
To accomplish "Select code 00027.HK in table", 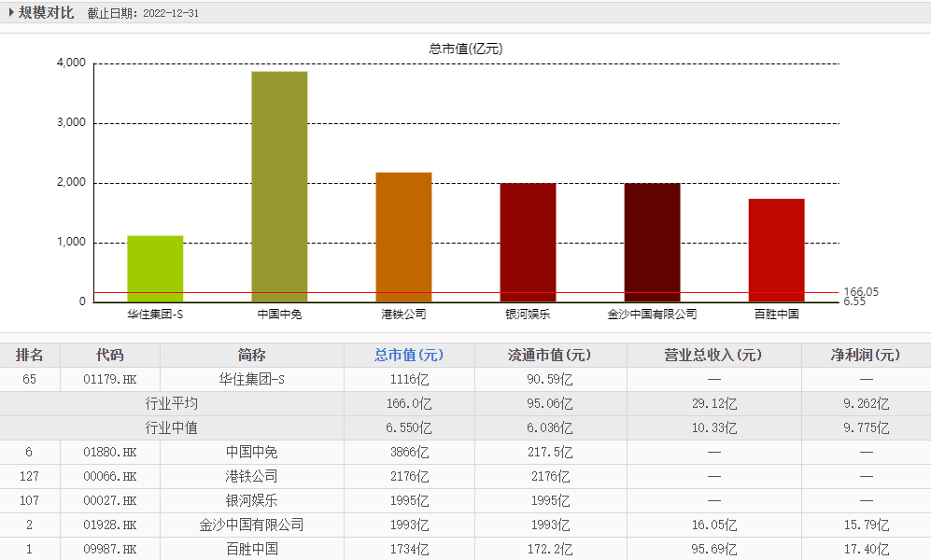I will [110, 500].
